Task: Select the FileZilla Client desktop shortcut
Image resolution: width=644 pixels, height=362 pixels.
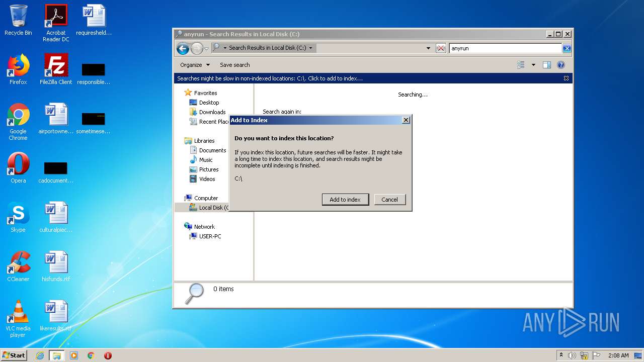Action: pos(56,69)
